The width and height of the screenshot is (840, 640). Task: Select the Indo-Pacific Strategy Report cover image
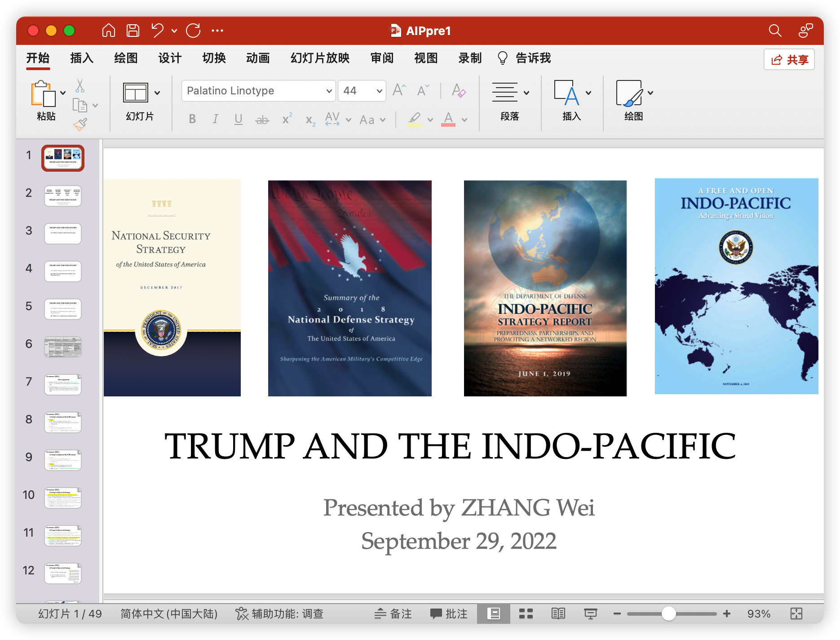click(545, 288)
